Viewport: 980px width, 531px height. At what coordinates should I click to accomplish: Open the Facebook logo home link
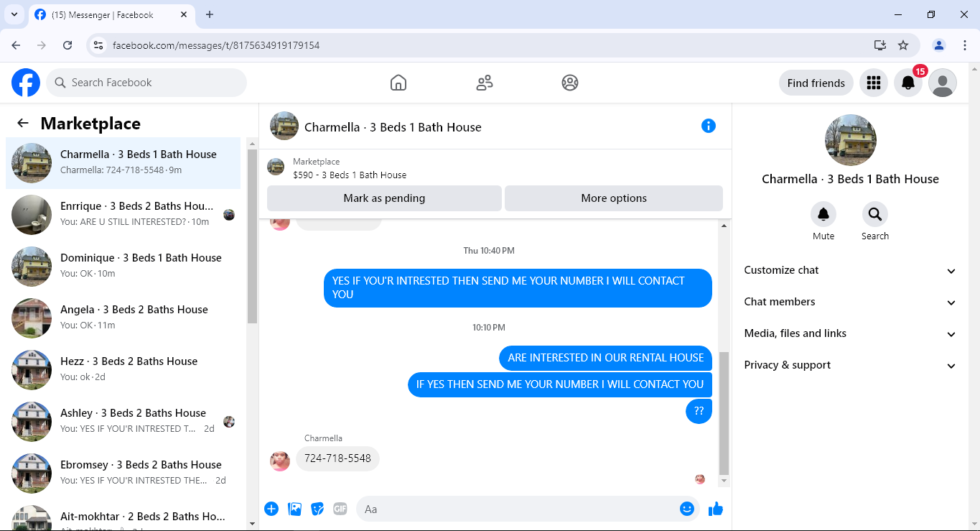(26, 83)
